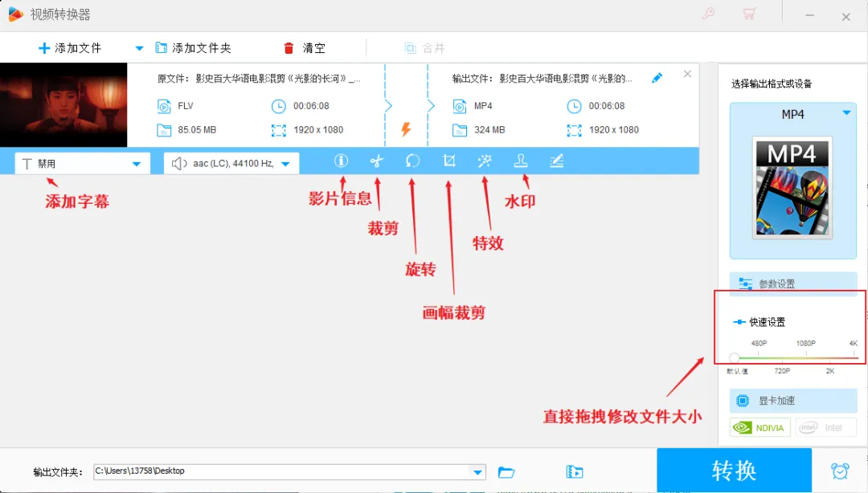Open the alarm clock scheduled task icon
Image resolution: width=868 pixels, height=493 pixels.
pyautogui.click(x=840, y=471)
